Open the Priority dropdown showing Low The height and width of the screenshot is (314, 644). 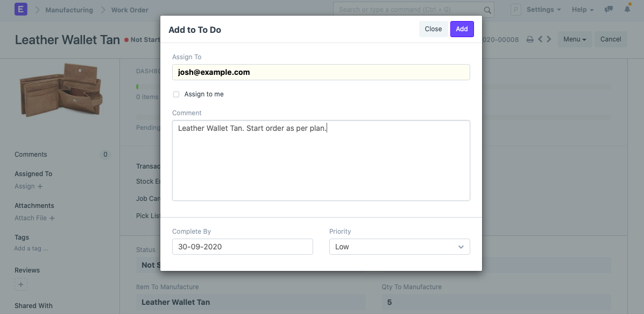399,247
